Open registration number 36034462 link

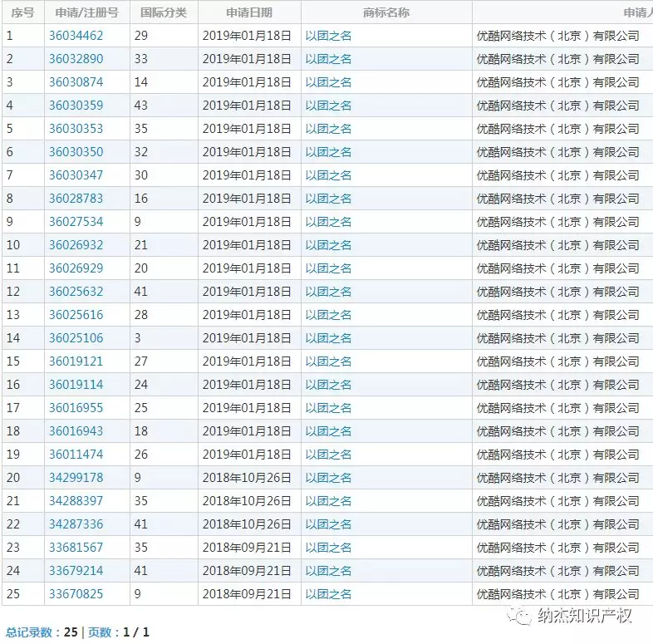tap(76, 36)
